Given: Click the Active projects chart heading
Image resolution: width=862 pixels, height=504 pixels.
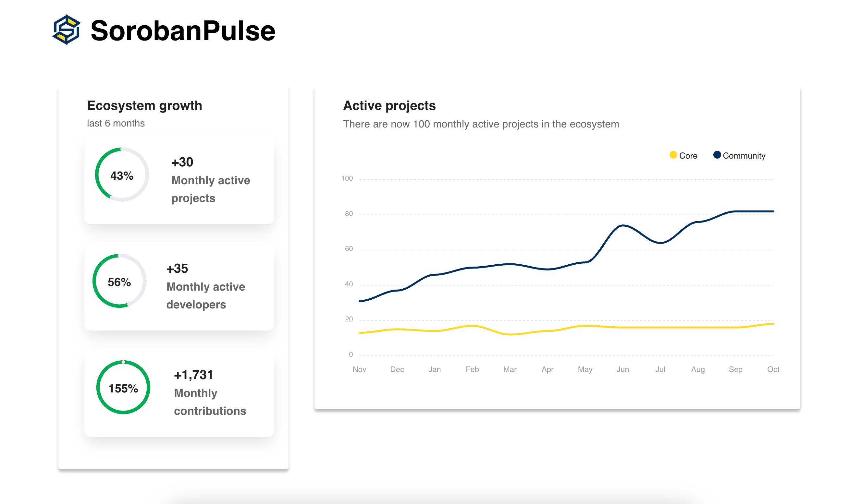Looking at the screenshot, I should pos(389,106).
